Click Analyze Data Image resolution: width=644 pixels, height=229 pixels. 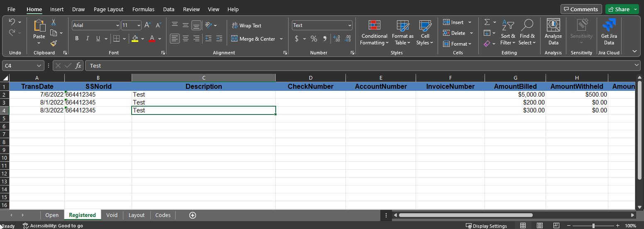(x=553, y=32)
